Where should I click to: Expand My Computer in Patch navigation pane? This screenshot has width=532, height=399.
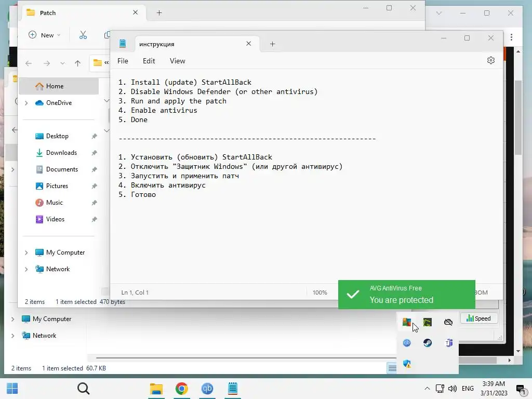pyautogui.click(x=26, y=252)
